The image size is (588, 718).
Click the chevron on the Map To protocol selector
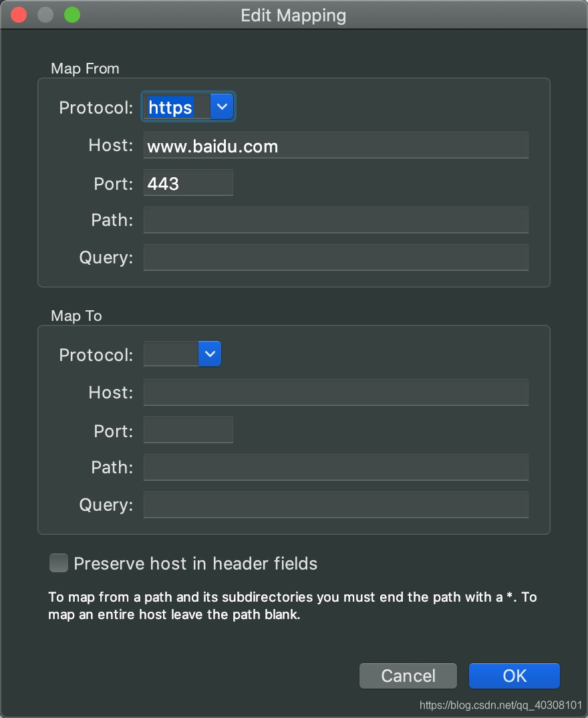point(210,354)
